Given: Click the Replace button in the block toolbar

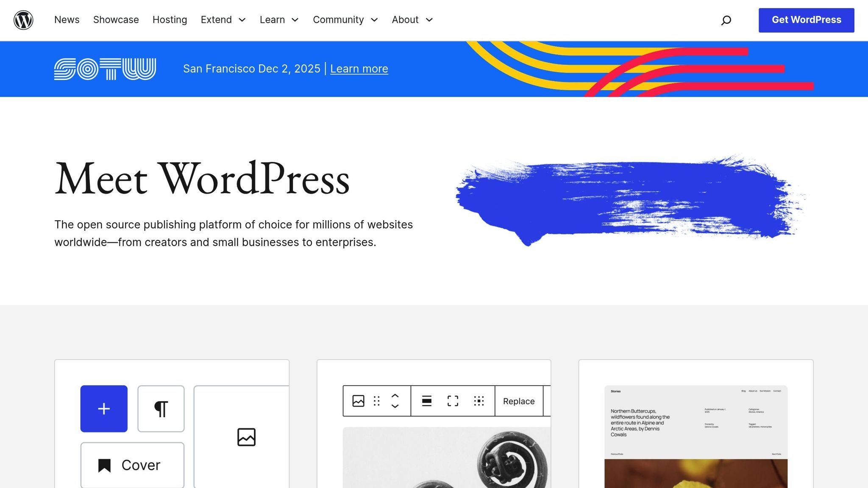Looking at the screenshot, I should pyautogui.click(x=518, y=401).
